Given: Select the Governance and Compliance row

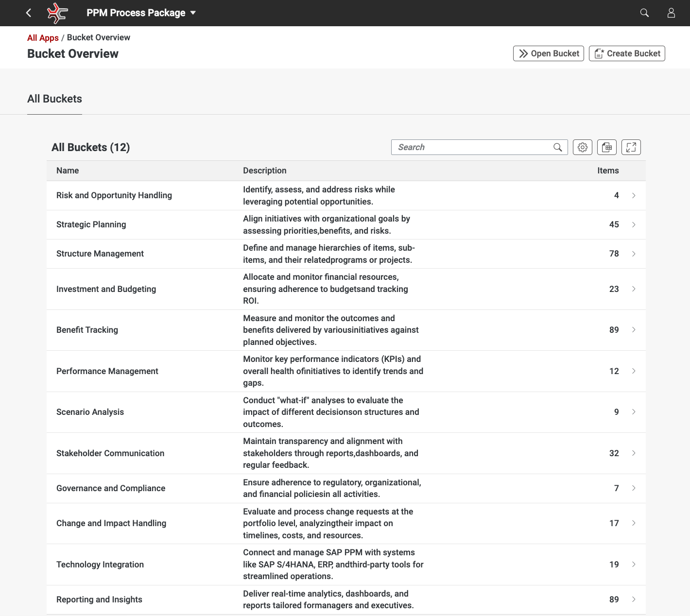Looking at the screenshot, I should pyautogui.click(x=111, y=488).
